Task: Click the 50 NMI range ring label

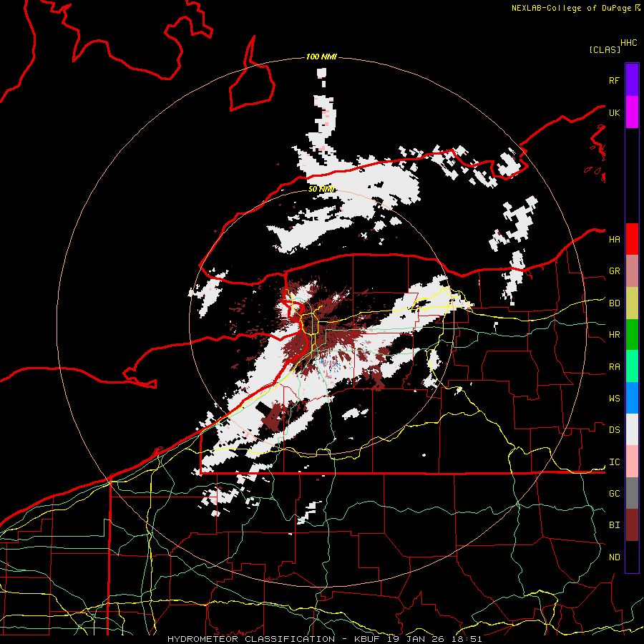Action: click(x=321, y=190)
